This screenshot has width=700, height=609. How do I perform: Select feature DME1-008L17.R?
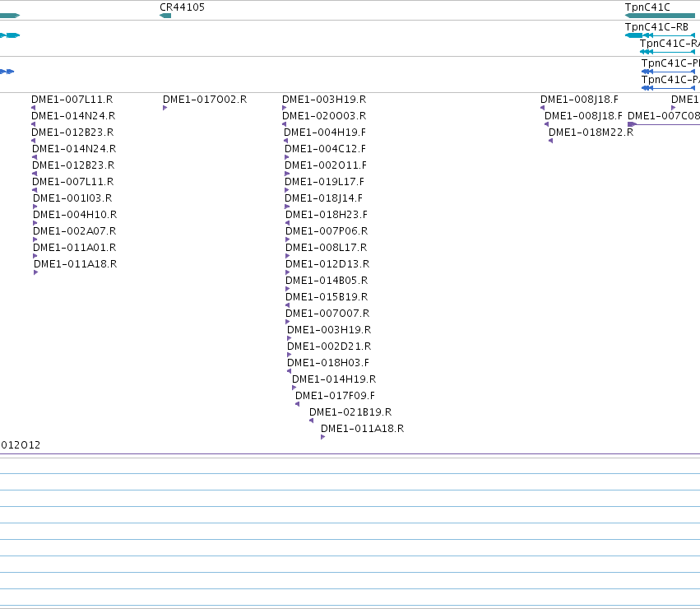[327, 248]
